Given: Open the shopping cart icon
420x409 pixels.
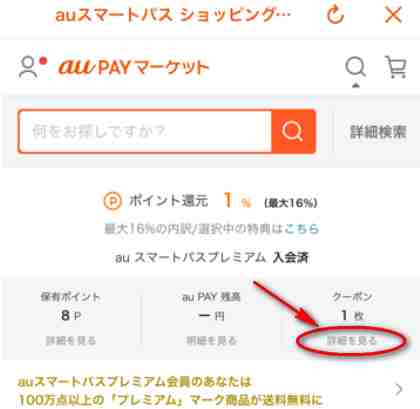Looking at the screenshot, I should tap(396, 67).
